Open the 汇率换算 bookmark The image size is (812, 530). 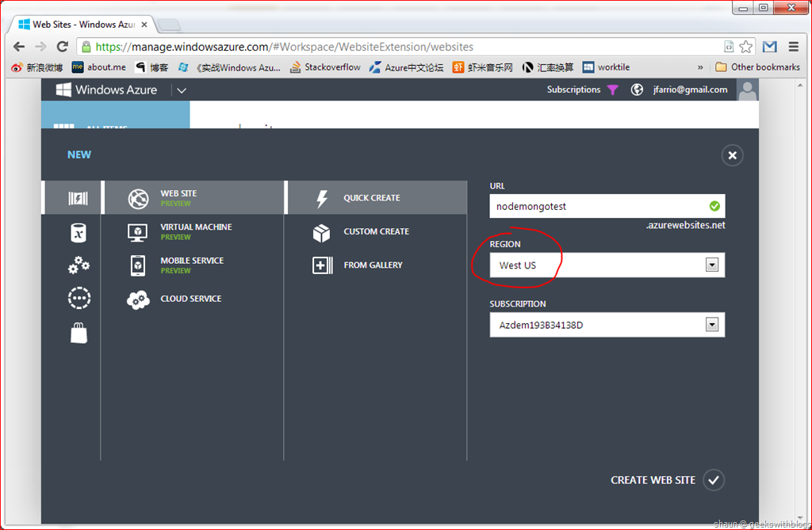tap(548, 67)
